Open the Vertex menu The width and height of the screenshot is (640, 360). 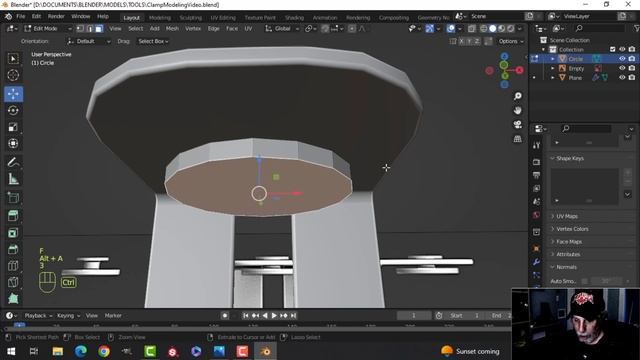[x=193, y=29]
